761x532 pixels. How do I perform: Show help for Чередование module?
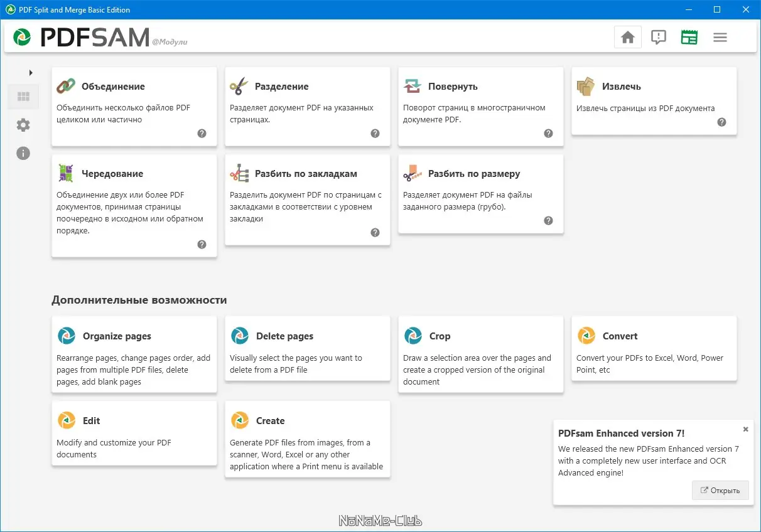click(202, 244)
